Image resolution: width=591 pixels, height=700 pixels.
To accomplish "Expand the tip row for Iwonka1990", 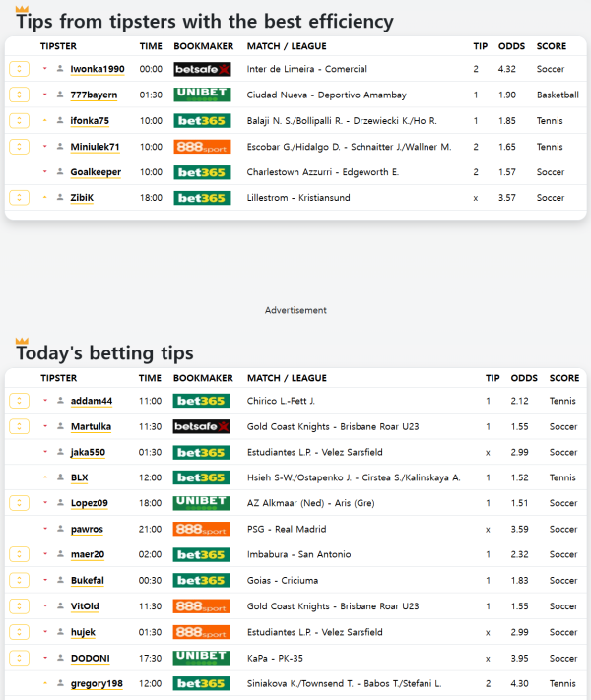I will pos(19,69).
